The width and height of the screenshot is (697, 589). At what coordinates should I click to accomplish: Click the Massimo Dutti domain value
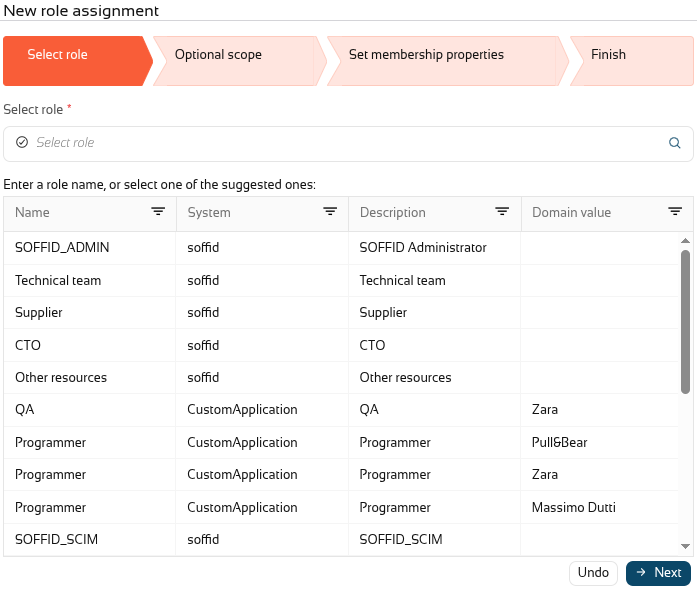click(x=573, y=507)
